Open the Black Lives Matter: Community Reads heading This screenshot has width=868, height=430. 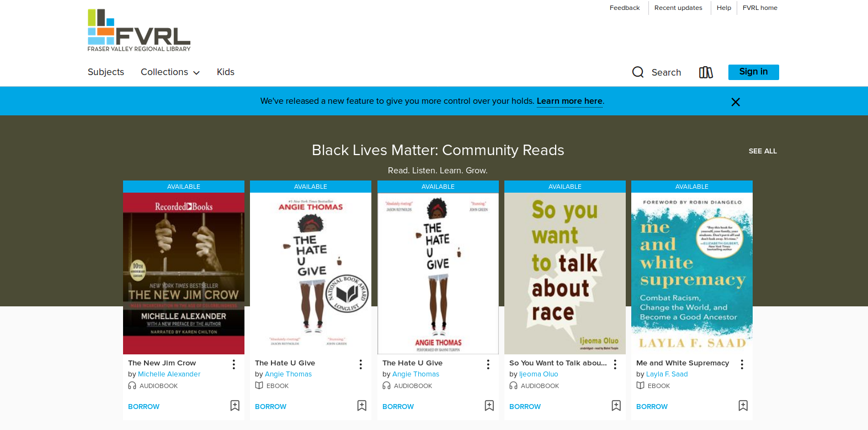(438, 150)
